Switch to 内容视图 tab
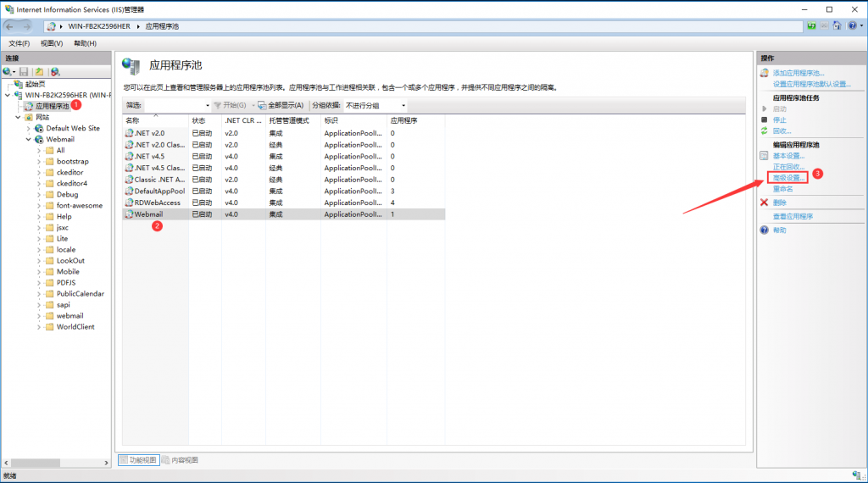Viewport: 868px width, 483px height. pyautogui.click(x=180, y=460)
